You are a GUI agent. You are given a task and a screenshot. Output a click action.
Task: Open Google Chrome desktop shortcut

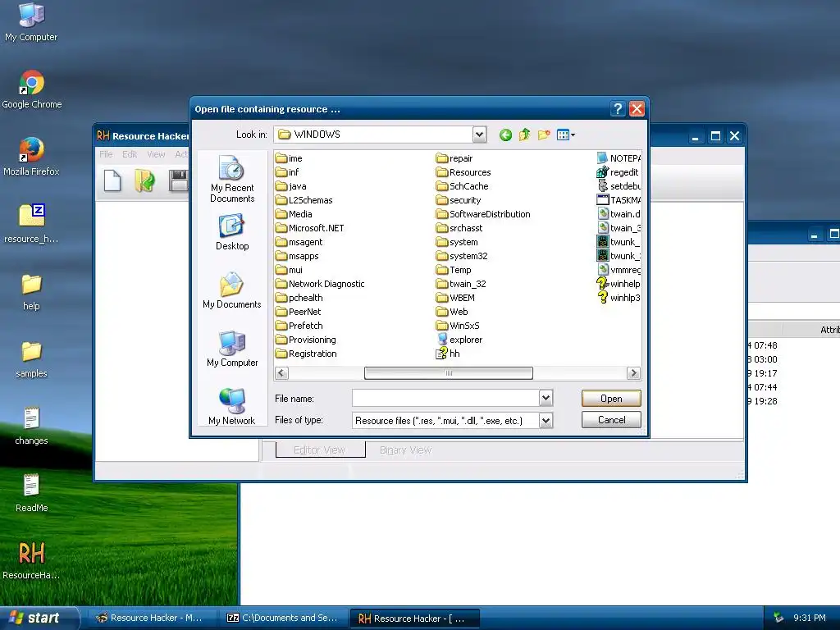tap(32, 89)
